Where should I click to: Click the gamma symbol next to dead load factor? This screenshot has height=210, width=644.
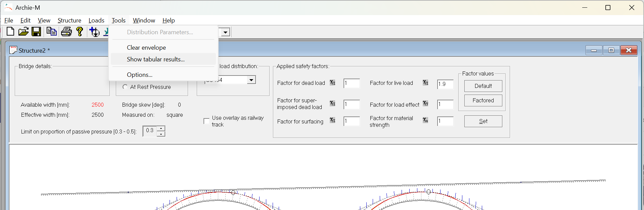[x=332, y=83]
